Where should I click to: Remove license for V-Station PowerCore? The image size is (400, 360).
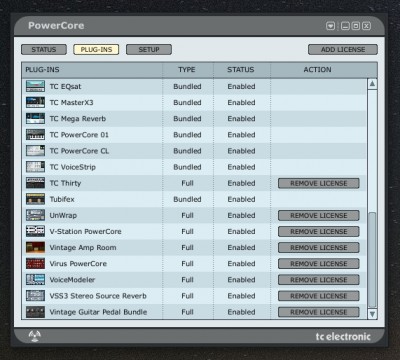[319, 231]
